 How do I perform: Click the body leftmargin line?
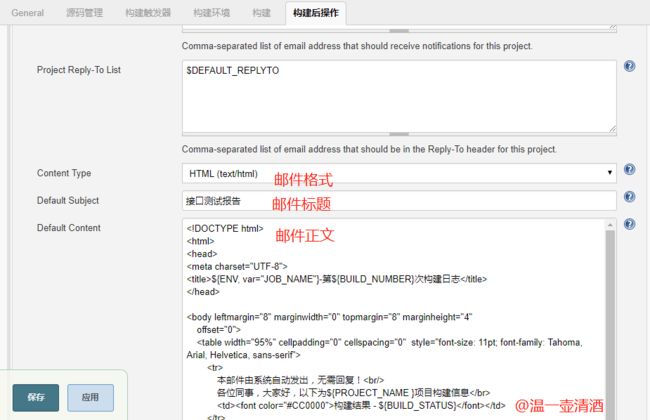tap(329, 317)
